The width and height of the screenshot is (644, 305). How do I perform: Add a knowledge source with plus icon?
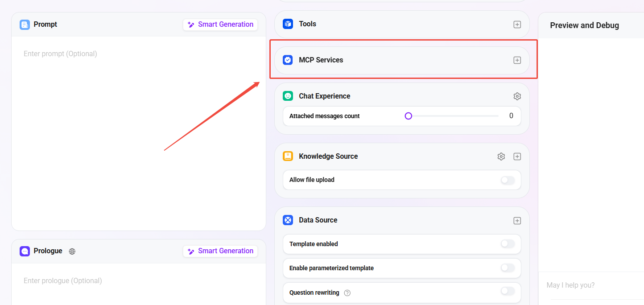point(517,157)
